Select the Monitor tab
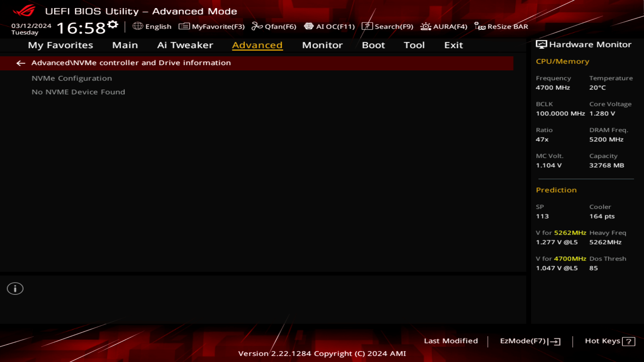This screenshot has width=644, height=362. point(322,45)
